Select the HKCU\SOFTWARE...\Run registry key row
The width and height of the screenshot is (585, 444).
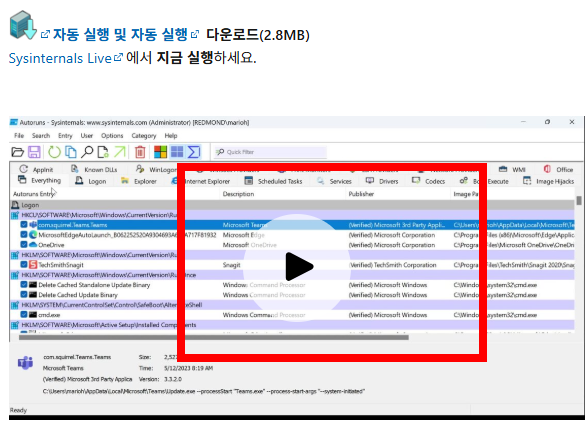click(292, 215)
